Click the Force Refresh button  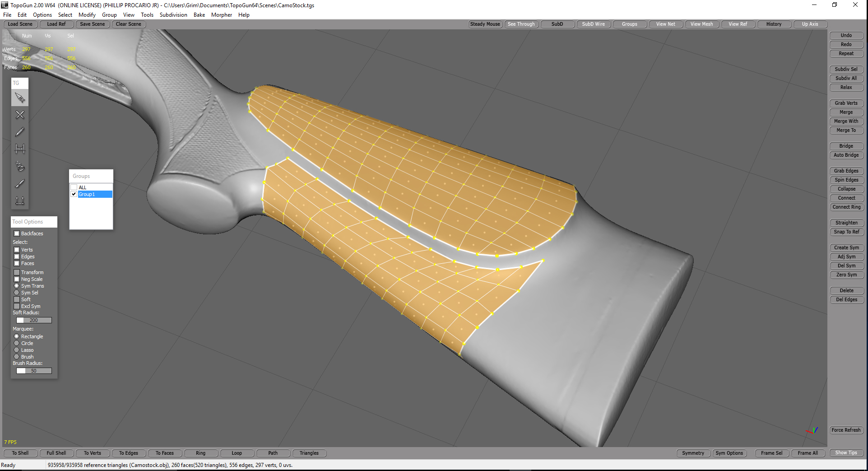[x=846, y=430]
